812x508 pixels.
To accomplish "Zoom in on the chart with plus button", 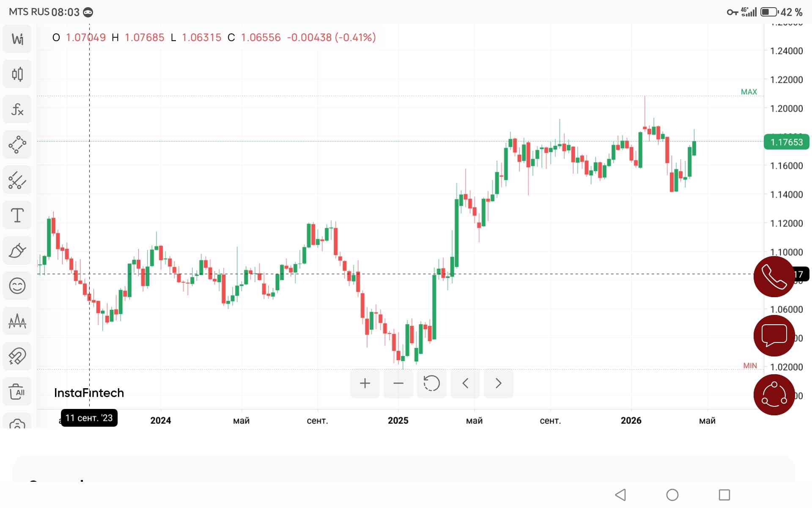I will [365, 383].
